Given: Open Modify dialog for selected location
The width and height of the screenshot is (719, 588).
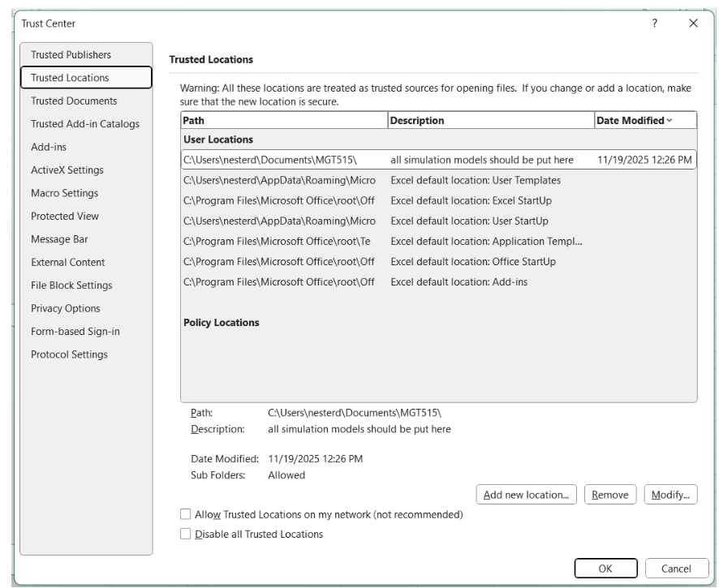Looking at the screenshot, I should tap(670, 495).
